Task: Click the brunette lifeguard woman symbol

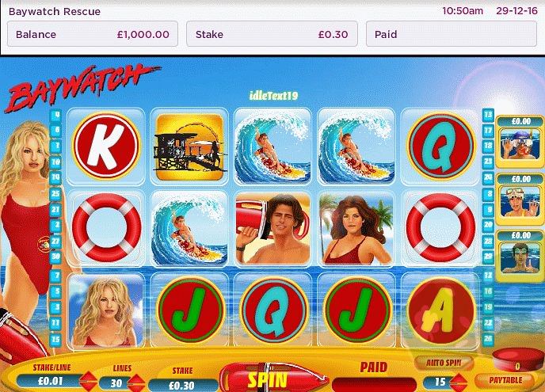Action: click(356, 228)
